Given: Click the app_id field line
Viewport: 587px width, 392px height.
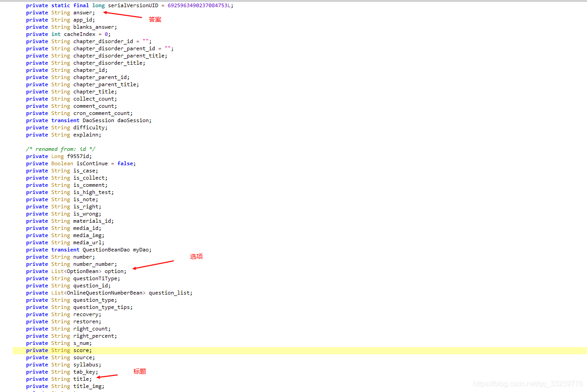Looking at the screenshot, I should coord(61,20).
